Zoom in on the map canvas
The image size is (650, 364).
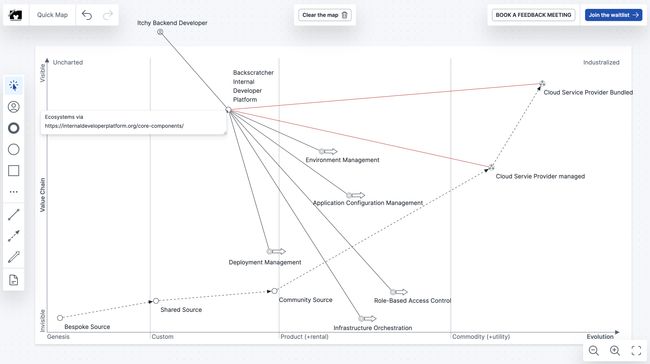coord(615,351)
